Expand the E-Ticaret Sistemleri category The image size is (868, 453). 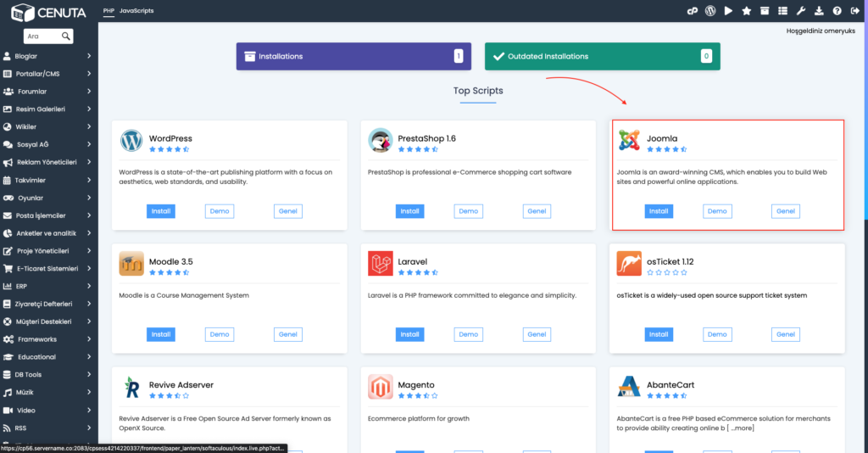point(48,269)
